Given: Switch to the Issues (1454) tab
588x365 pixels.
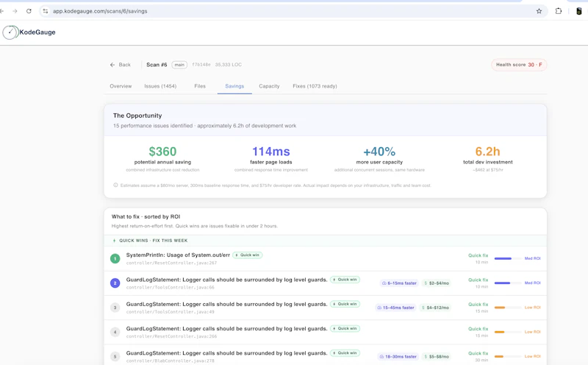Looking at the screenshot, I should [x=160, y=86].
